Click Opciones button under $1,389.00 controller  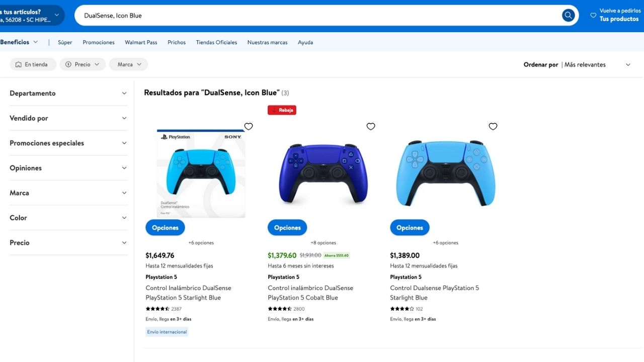click(410, 228)
